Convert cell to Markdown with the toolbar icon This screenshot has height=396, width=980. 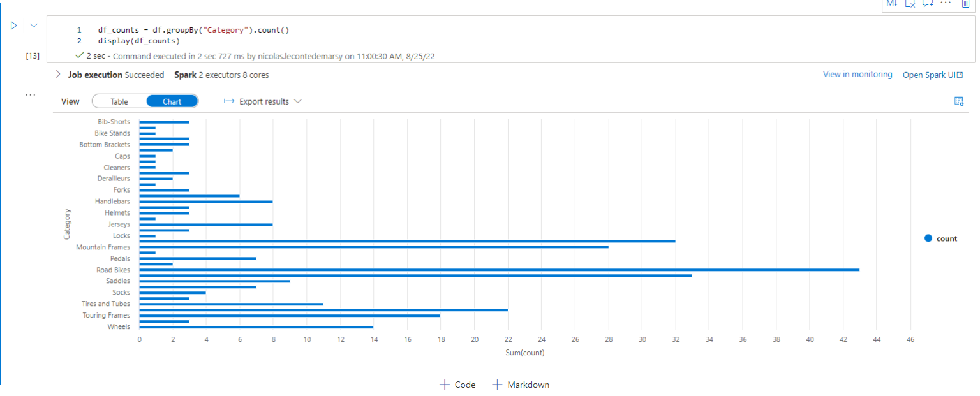pos(892,3)
